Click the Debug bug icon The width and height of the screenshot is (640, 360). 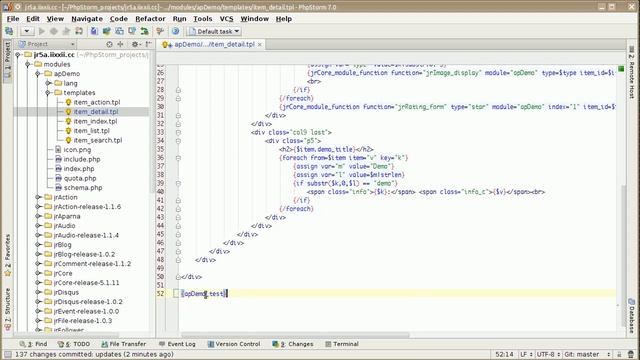53,31
